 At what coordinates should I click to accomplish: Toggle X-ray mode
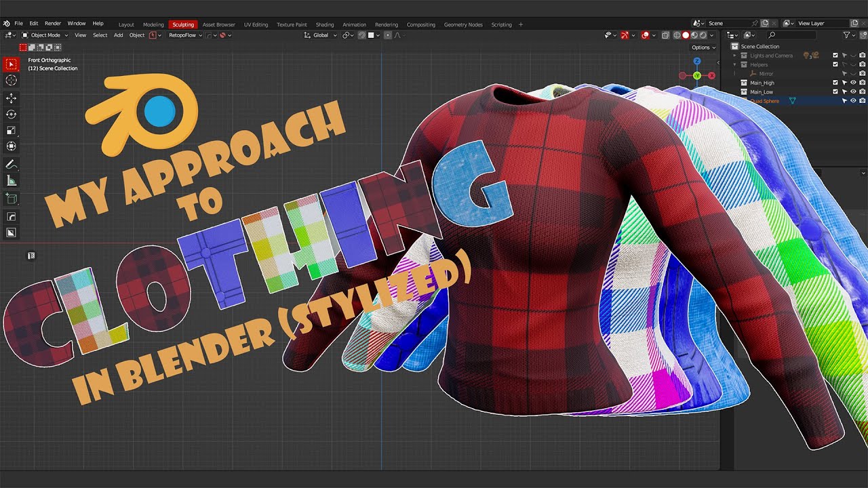[665, 35]
